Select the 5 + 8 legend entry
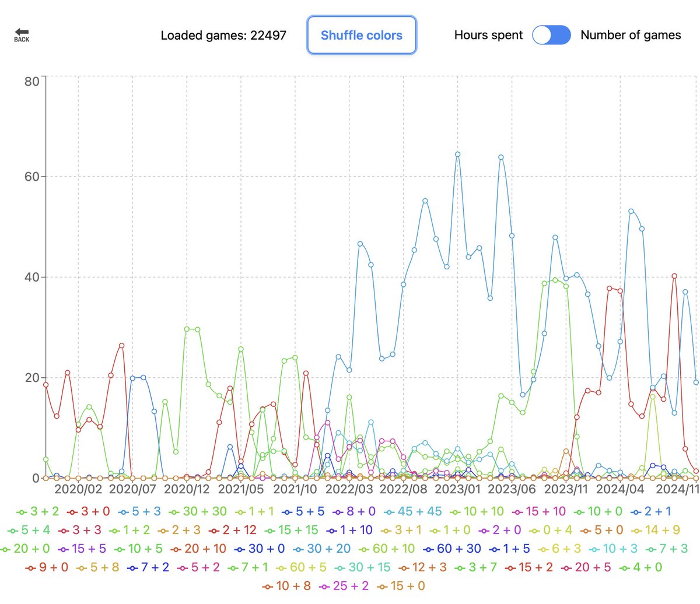The image size is (700, 604). tap(97, 567)
